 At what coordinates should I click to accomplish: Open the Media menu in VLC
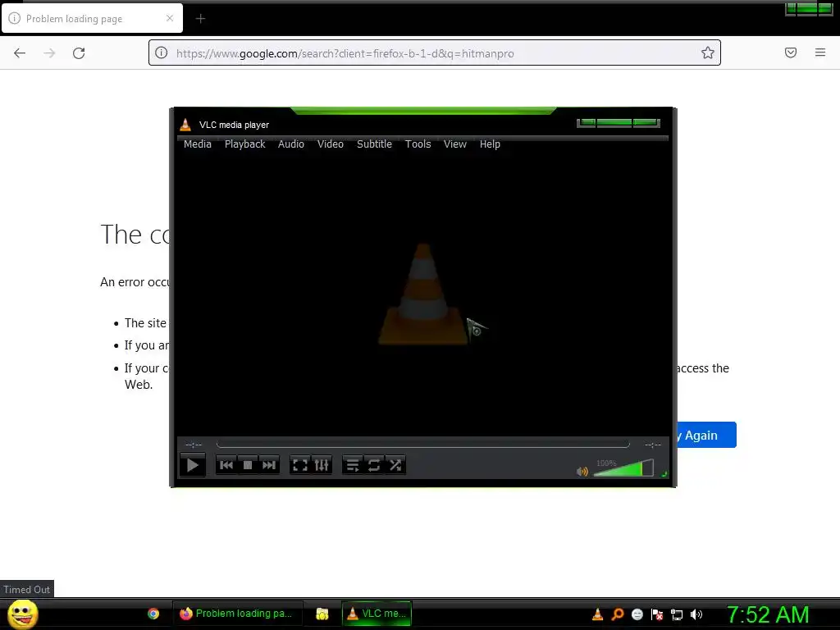click(197, 144)
